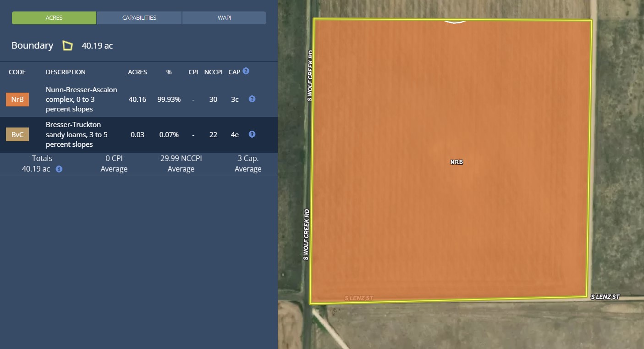Click the NCCPI column header
Screen dimensions: 644x349
coord(213,72)
